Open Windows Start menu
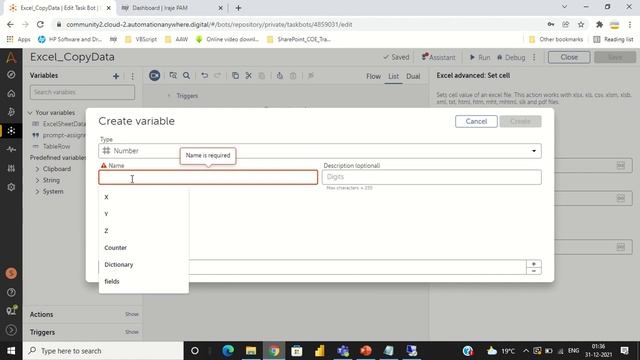 [11, 351]
